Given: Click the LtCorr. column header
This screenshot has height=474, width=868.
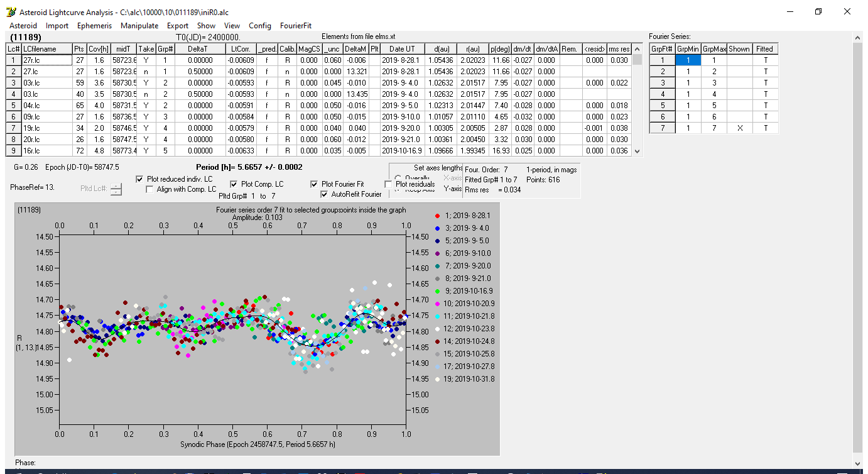Looking at the screenshot, I should coord(242,49).
